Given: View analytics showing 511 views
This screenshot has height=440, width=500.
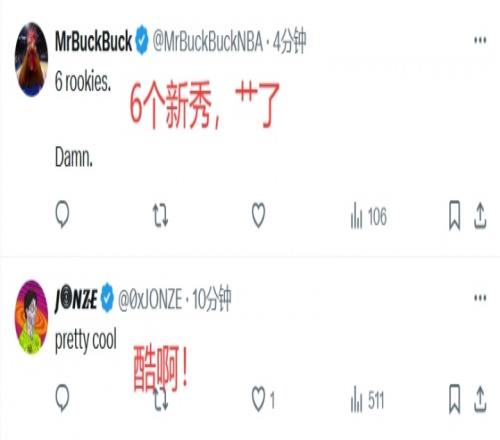Looking at the screenshot, I should click(367, 400).
